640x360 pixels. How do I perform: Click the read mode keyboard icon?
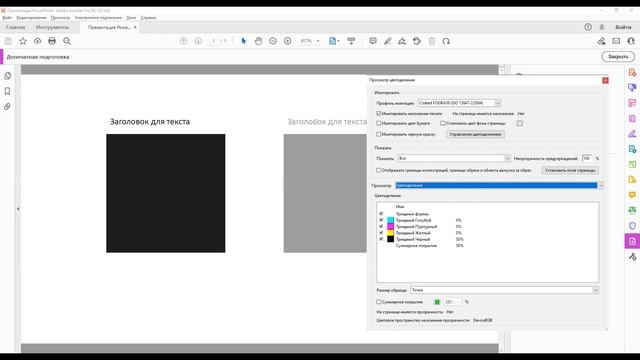[x=351, y=41]
